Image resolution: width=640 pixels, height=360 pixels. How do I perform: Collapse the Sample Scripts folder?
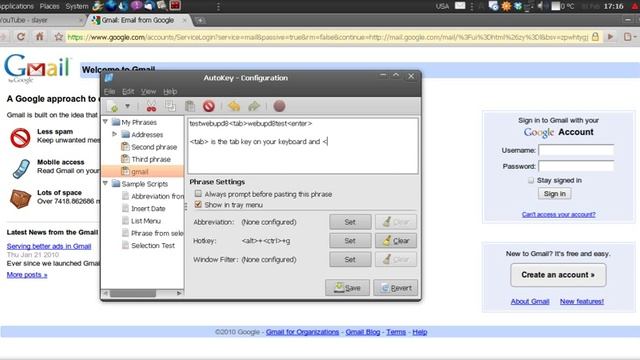tap(105, 183)
